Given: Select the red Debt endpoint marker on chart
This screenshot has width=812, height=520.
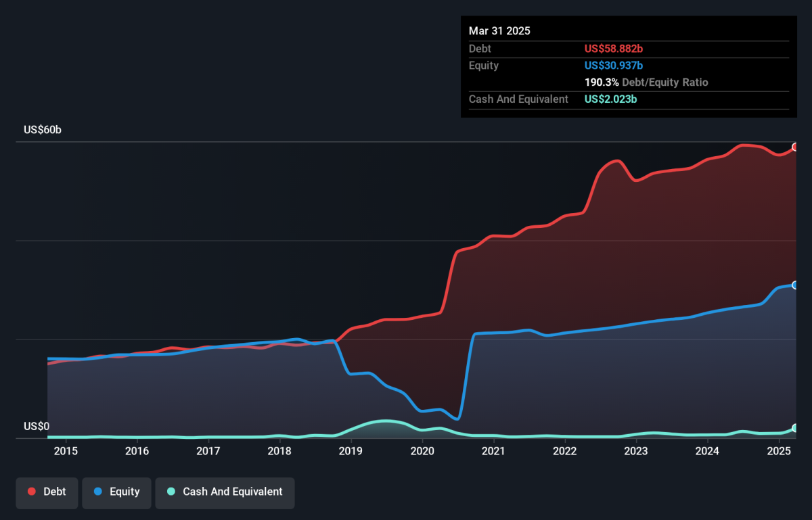Looking at the screenshot, I should [x=795, y=147].
